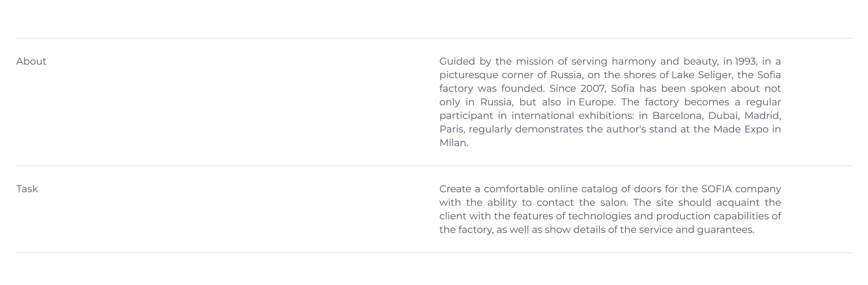The height and width of the screenshot is (285, 868).
Task: Click the word salon in the Task text
Action: (x=614, y=203)
